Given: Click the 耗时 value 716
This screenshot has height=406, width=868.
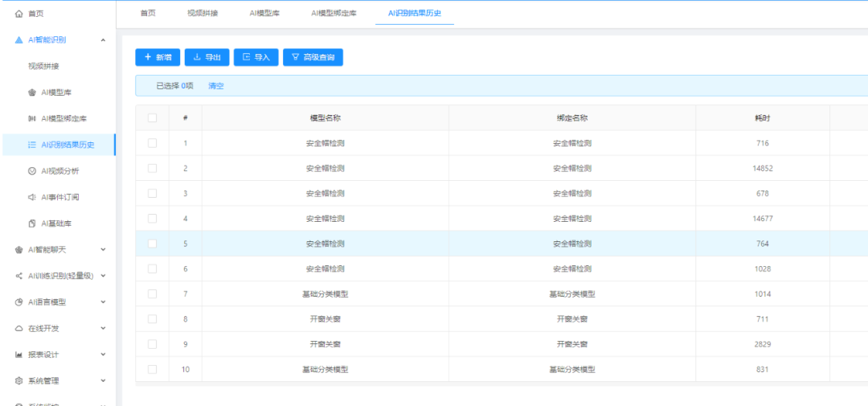Looking at the screenshot, I should pos(762,143).
